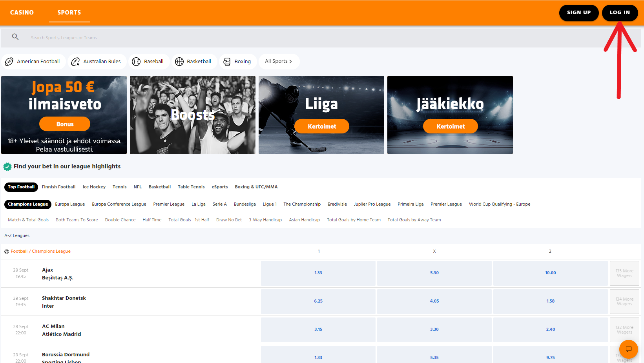Open the live chat bubble
Image resolution: width=644 pixels, height=363 pixels.
tap(629, 349)
